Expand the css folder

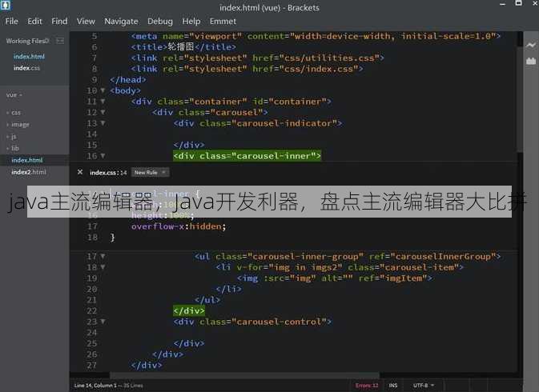click(14, 113)
